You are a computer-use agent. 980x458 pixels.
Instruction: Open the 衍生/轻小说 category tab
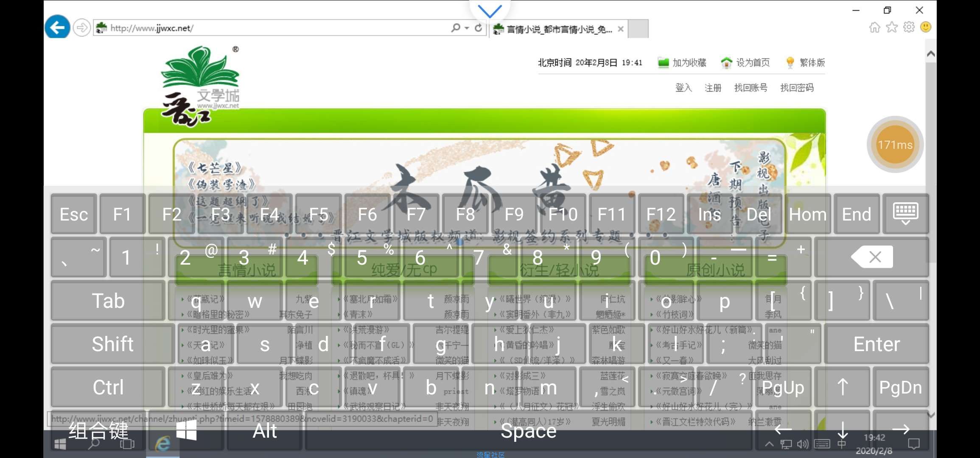tap(560, 270)
